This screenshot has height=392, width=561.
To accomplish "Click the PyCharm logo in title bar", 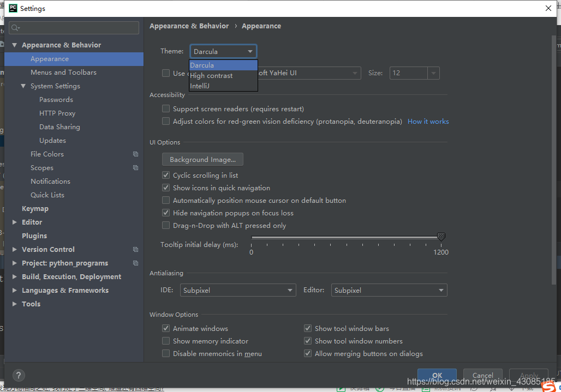I will (13, 8).
